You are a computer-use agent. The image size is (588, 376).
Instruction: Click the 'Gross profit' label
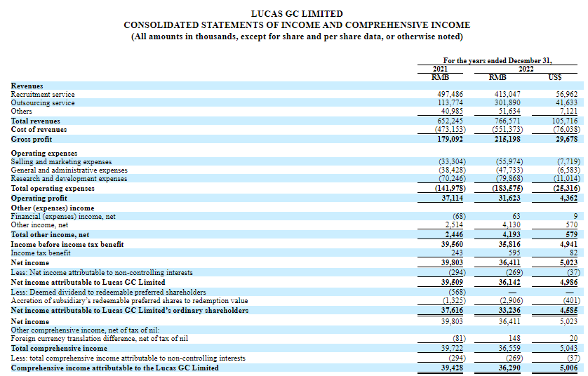coord(32,139)
